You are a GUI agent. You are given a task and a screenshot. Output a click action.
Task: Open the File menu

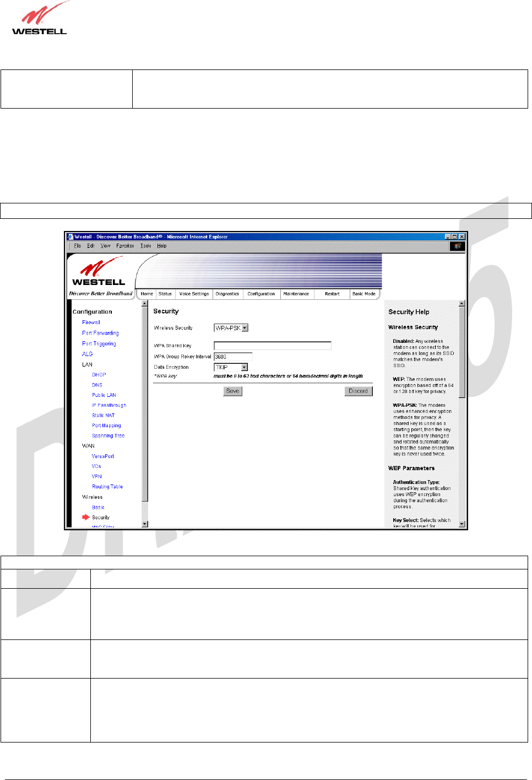coord(78,246)
